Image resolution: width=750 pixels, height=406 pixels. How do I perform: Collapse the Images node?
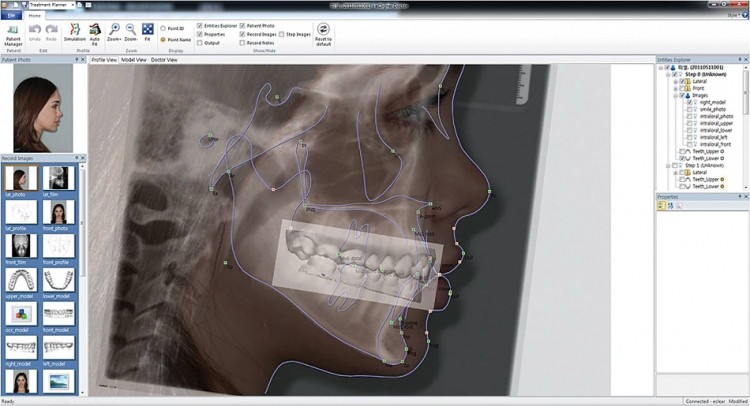(675, 96)
